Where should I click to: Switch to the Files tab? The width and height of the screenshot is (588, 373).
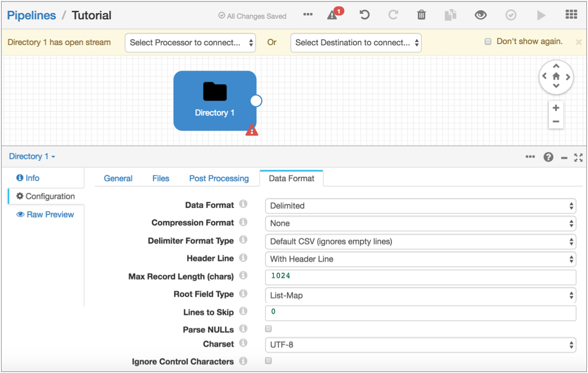coord(161,178)
